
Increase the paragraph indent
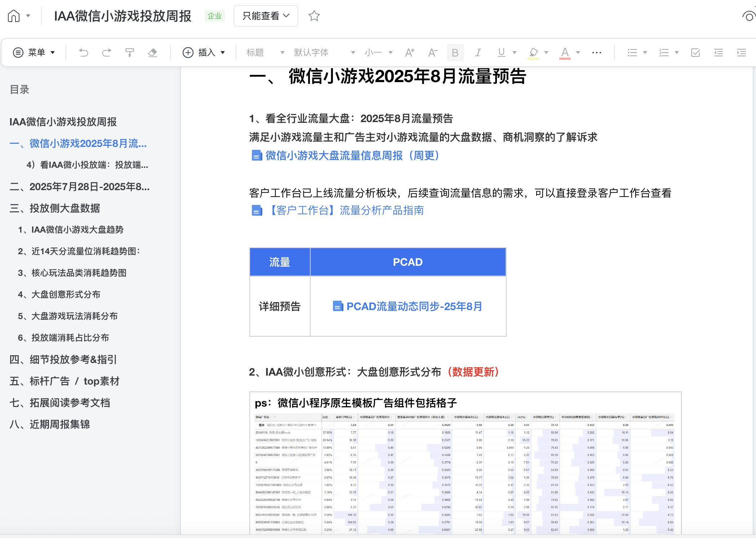pyautogui.click(x=742, y=53)
